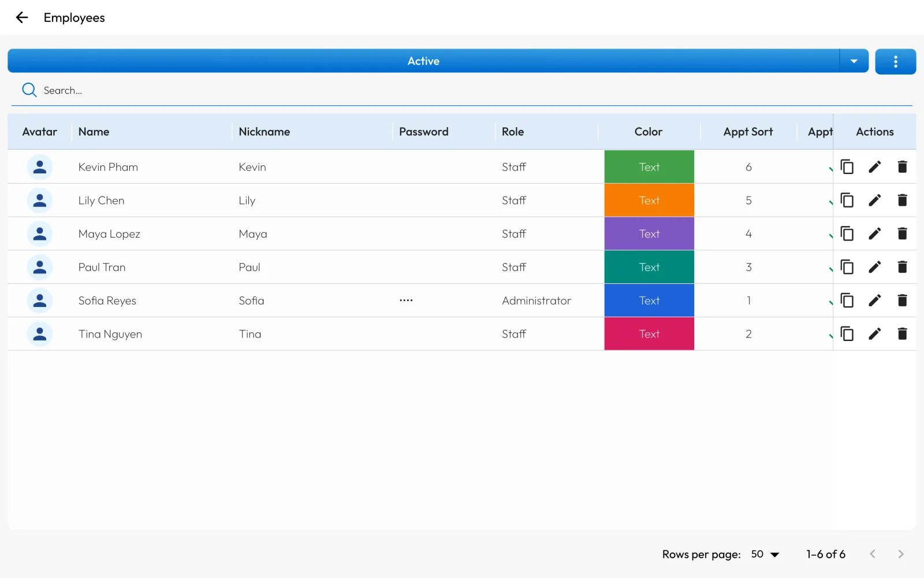Copy the Lily Chen employee record
Image resolution: width=924 pixels, height=578 pixels.
847,201
